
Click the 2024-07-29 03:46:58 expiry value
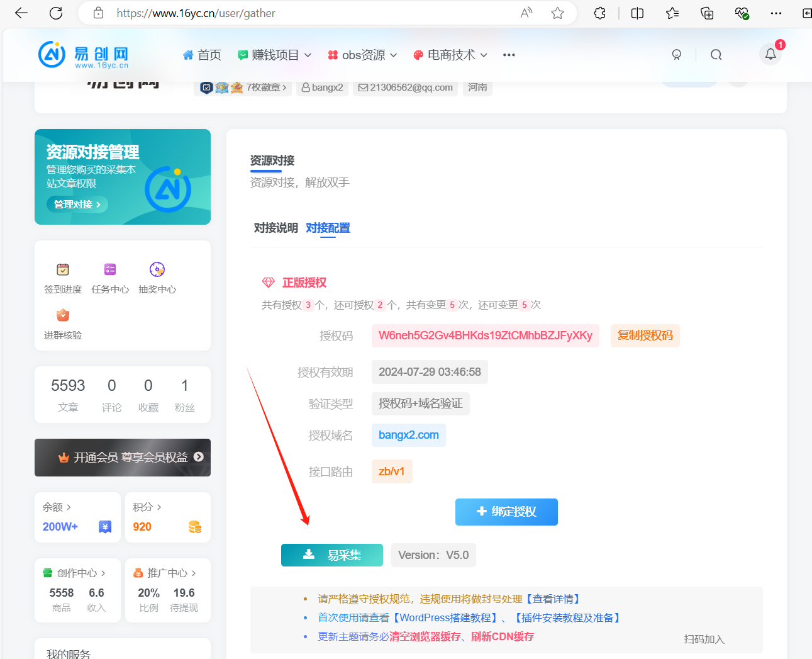tap(430, 372)
